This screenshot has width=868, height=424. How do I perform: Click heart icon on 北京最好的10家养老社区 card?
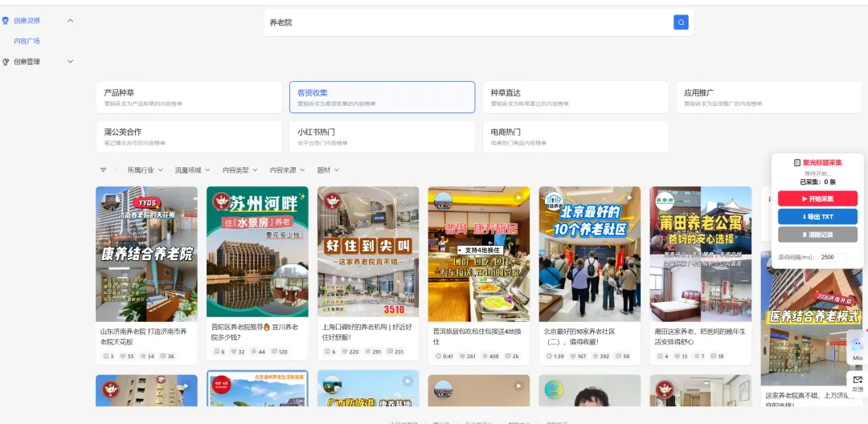[573, 356]
